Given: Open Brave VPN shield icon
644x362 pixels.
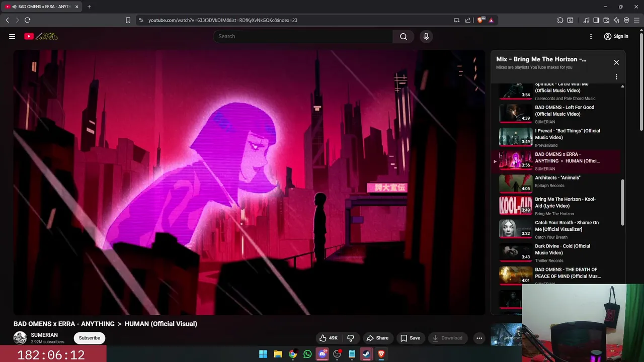Looking at the screenshot, I should tap(626, 20).
